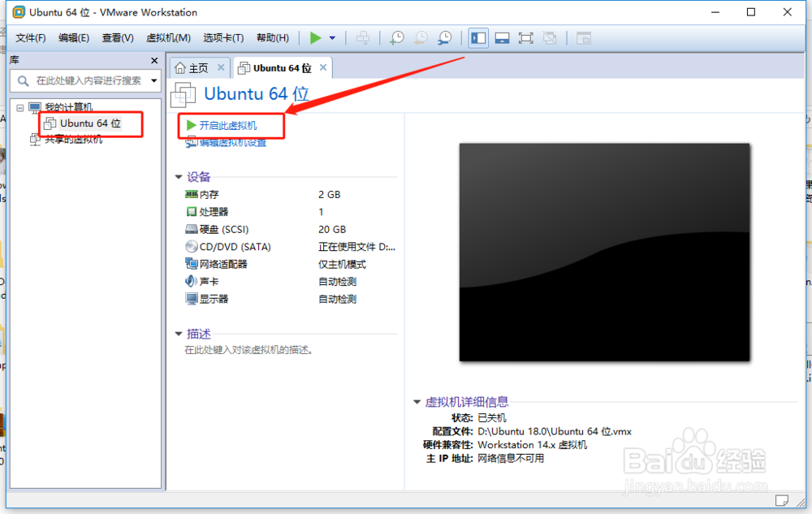This screenshot has height=514, width=812.
Task: Click the black VM screen preview thumbnail
Action: coord(604,252)
